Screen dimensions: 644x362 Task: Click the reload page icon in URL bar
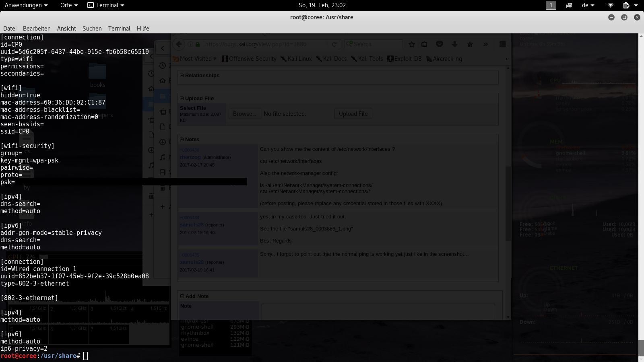[x=334, y=44]
